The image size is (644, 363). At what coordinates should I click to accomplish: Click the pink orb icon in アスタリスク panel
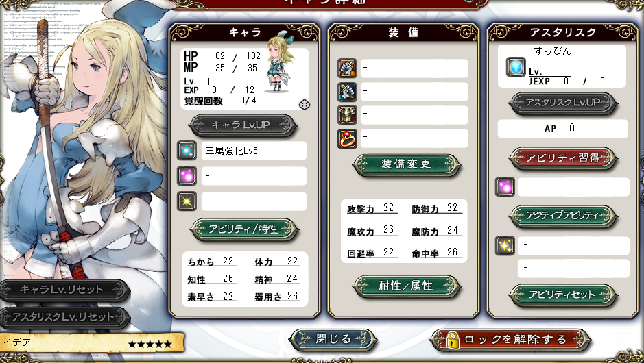[505, 186]
